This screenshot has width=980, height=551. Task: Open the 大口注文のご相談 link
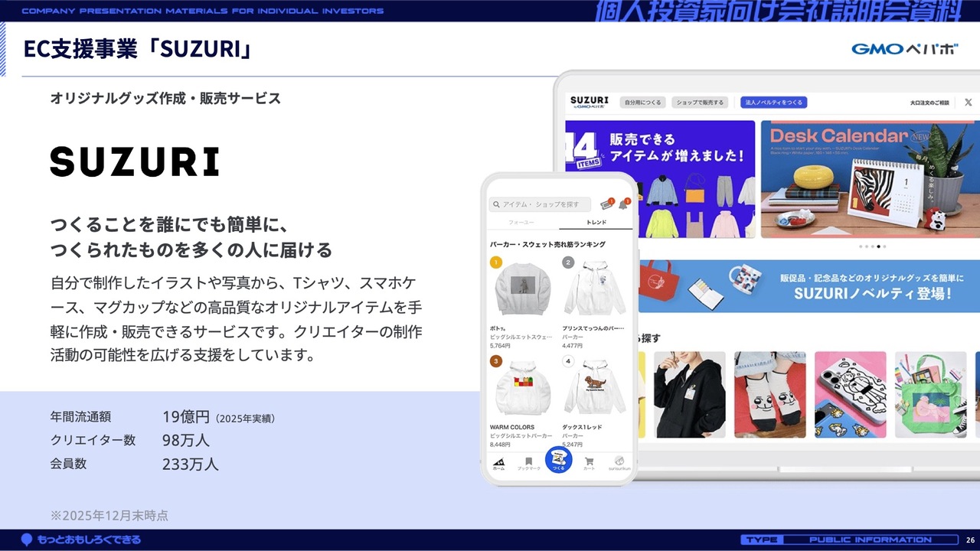929,102
